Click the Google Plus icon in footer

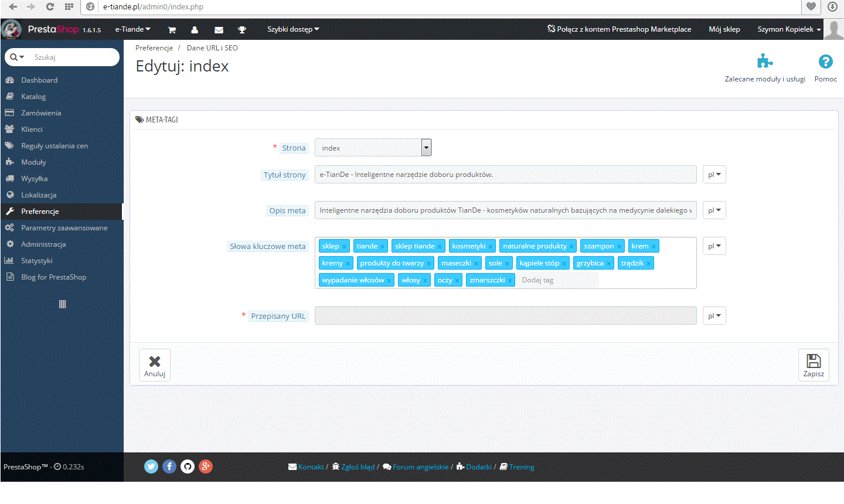(x=206, y=466)
